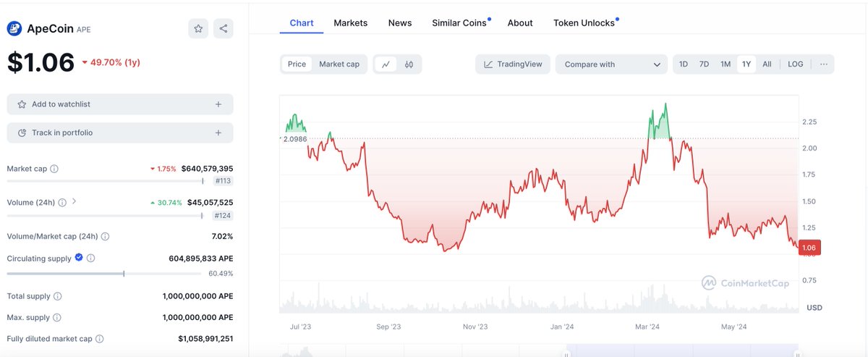Click the Sep '23 axis label
The height and width of the screenshot is (357, 868).
388,327
